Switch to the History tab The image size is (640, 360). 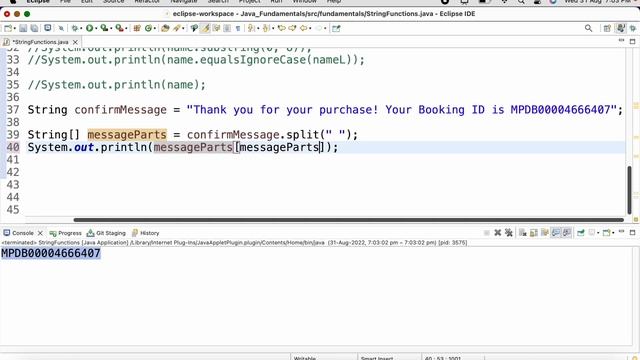145,233
